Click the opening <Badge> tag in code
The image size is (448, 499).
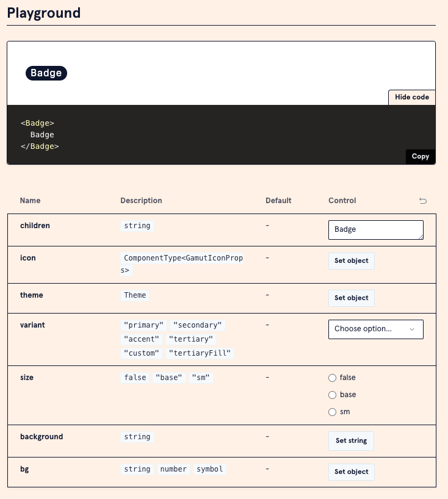(37, 123)
